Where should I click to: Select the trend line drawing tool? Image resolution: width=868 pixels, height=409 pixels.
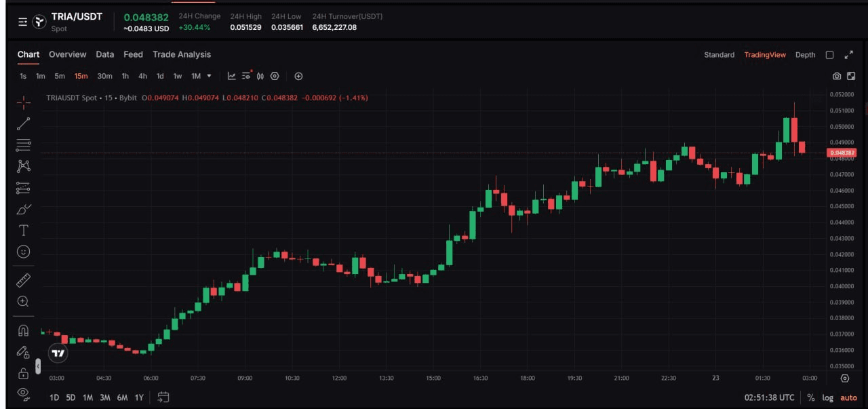point(24,123)
